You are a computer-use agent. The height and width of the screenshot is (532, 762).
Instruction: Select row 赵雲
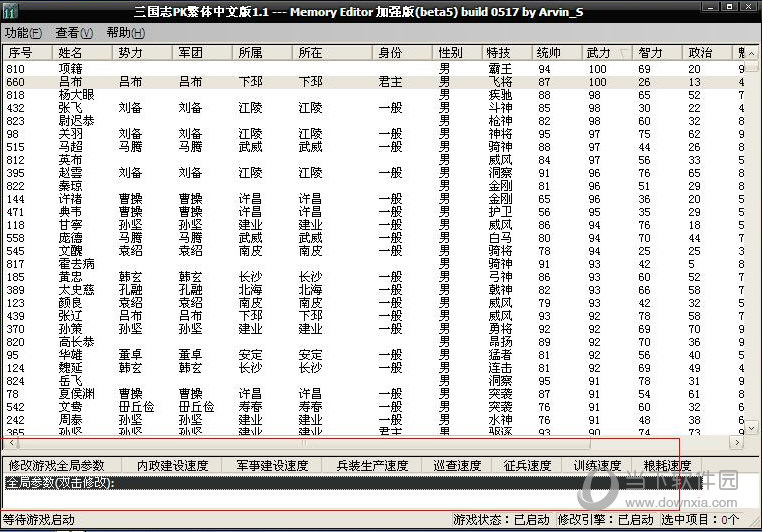point(374,173)
